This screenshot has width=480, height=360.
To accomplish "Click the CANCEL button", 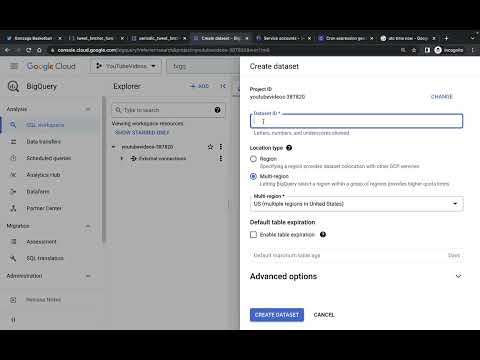I will 324,315.
